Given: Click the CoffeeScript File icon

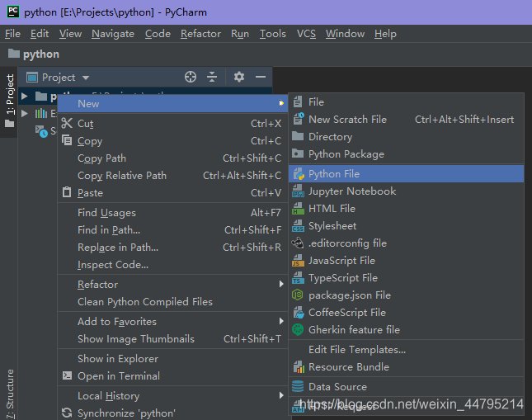Looking at the screenshot, I should pos(299,312).
